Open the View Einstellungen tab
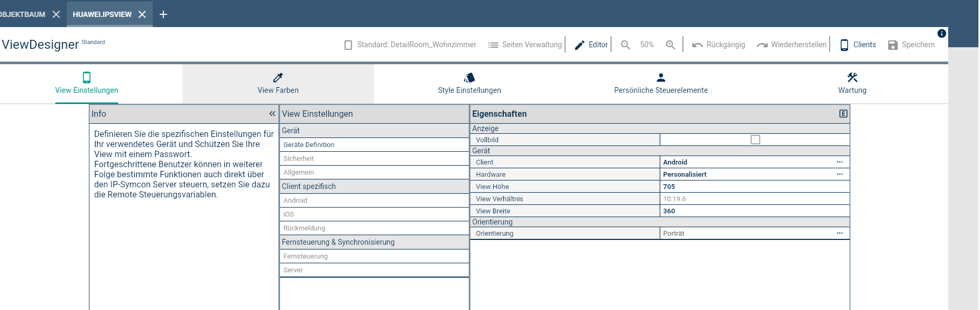 (86, 83)
